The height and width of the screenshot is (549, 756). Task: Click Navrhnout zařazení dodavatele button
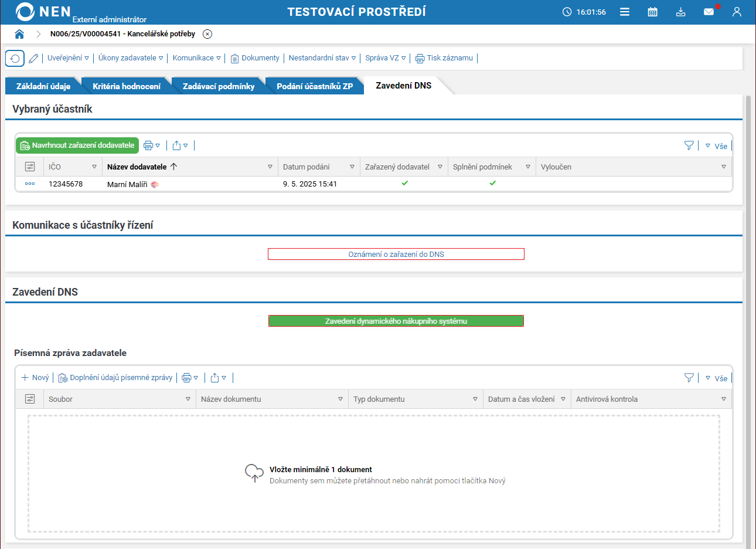77,145
